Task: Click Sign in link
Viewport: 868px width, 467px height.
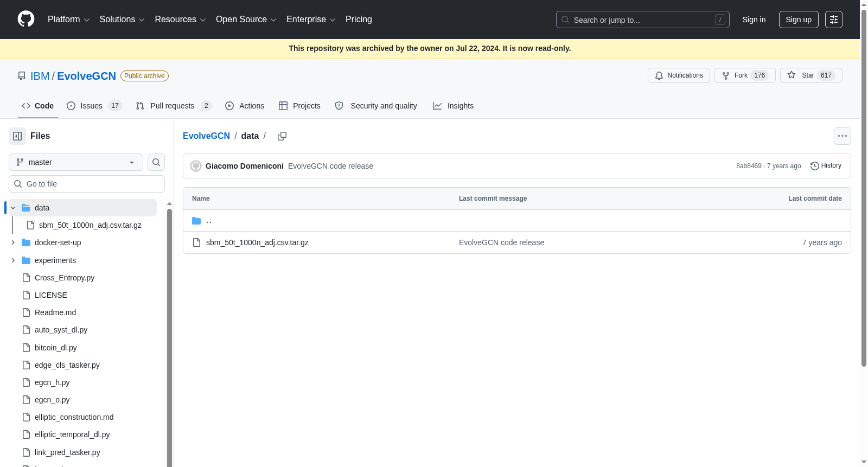Action: (x=754, y=20)
